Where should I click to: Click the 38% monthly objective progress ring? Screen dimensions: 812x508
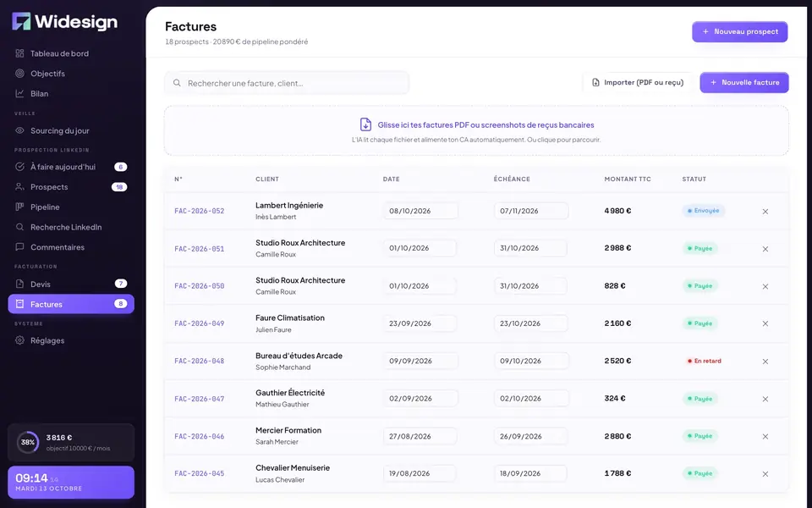(27, 442)
